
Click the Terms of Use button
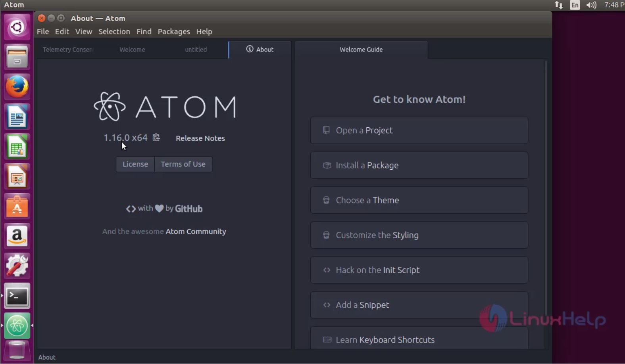pyautogui.click(x=183, y=164)
